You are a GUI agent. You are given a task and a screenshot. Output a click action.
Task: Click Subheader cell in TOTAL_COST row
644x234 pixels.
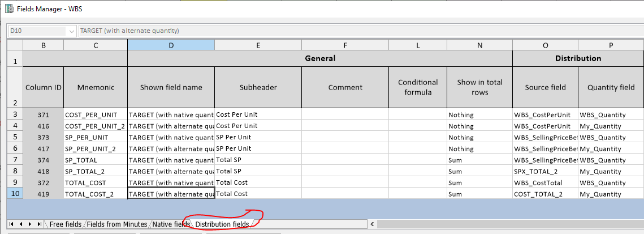click(x=258, y=182)
